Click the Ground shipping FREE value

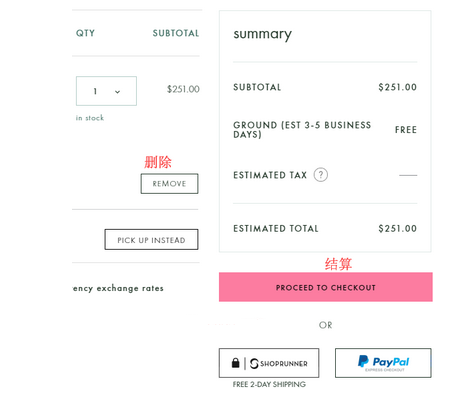tap(406, 130)
